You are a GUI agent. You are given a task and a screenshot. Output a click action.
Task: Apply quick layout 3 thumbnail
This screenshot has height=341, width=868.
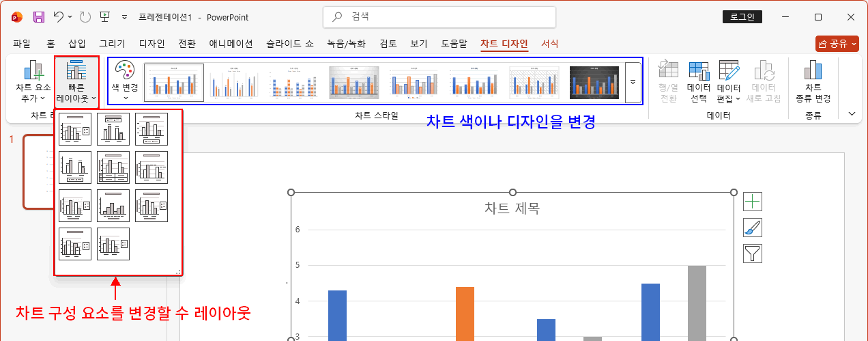[151, 129]
